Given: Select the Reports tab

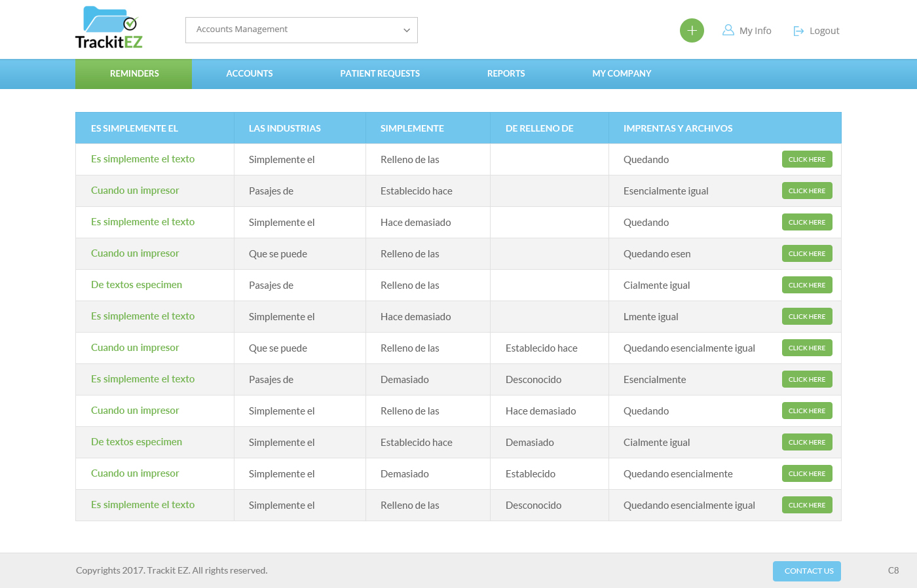Looking at the screenshot, I should 506,74.
